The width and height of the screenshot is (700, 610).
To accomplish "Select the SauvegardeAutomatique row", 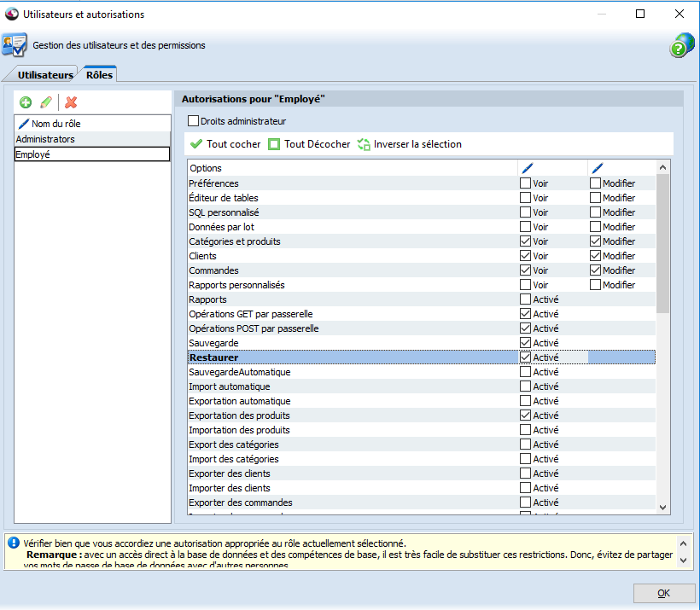I will [422, 372].
